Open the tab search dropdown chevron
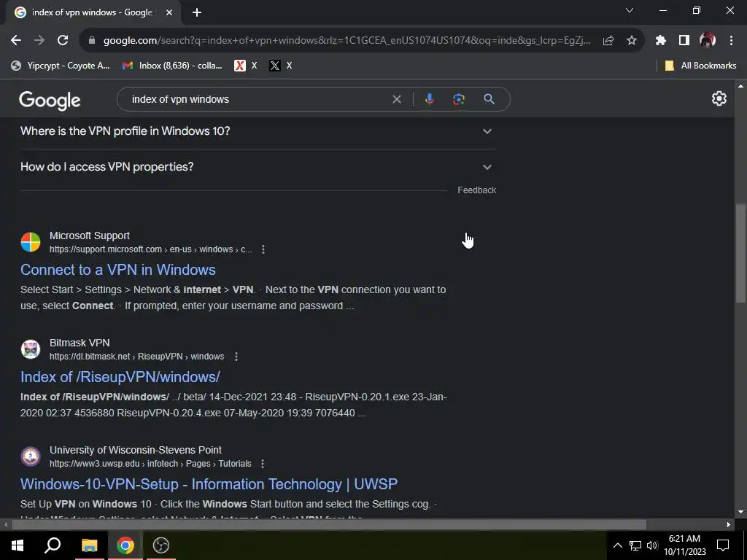The height and width of the screenshot is (560, 747). coord(630,10)
